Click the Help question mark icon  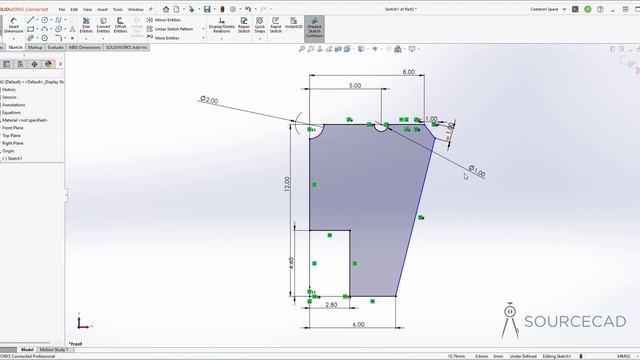pyautogui.click(x=600, y=9)
